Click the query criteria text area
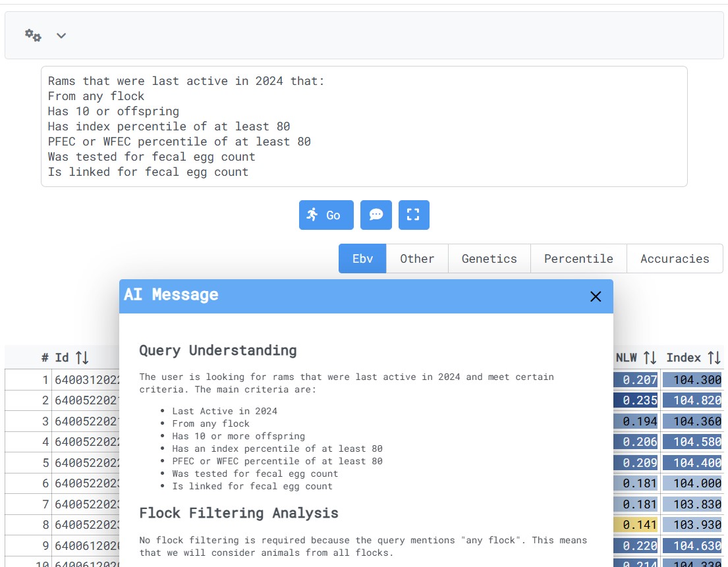 [362, 125]
